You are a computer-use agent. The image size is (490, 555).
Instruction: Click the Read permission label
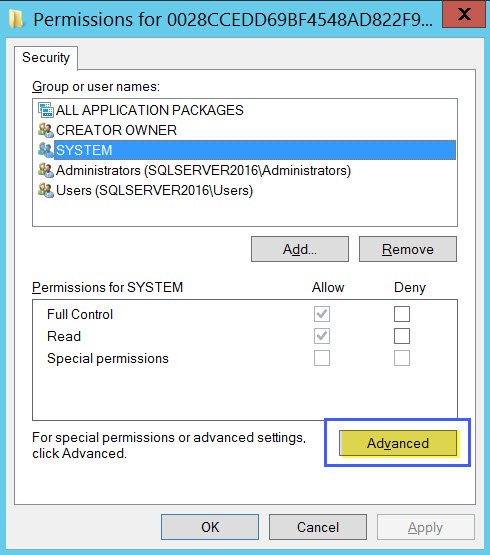click(x=64, y=336)
